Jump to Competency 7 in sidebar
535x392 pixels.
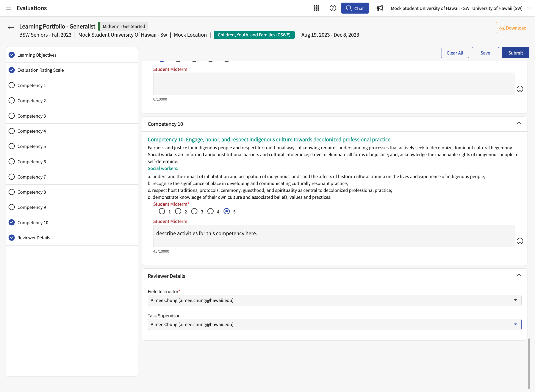click(72, 177)
